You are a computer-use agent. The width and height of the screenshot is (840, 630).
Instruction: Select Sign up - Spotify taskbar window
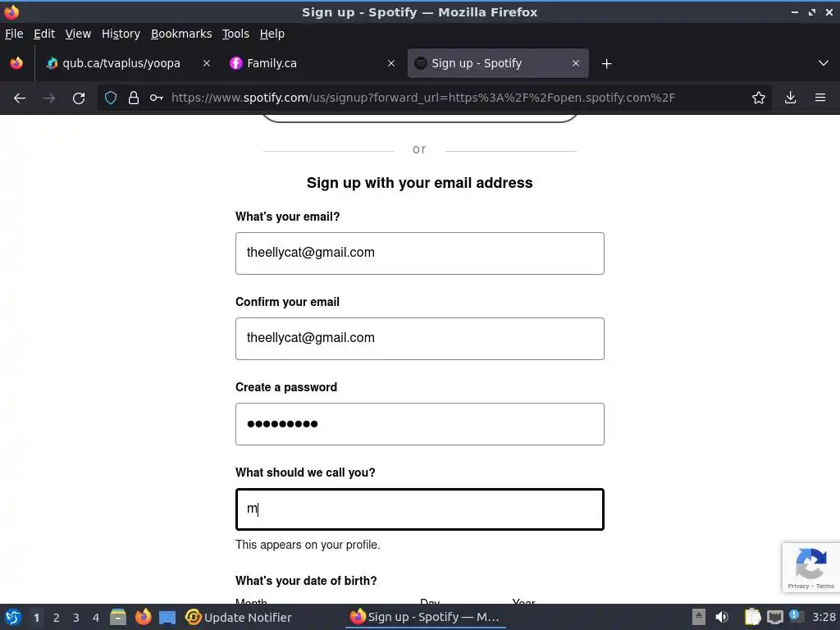424,617
